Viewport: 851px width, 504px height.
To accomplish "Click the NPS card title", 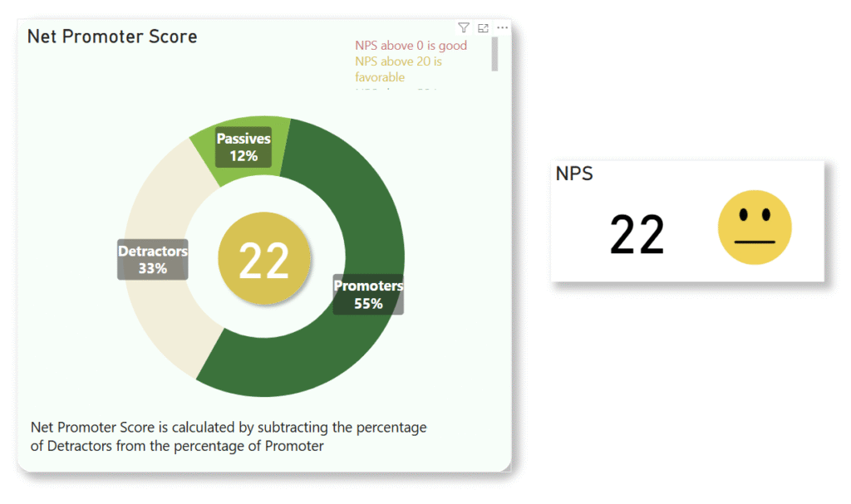I will click(x=574, y=174).
